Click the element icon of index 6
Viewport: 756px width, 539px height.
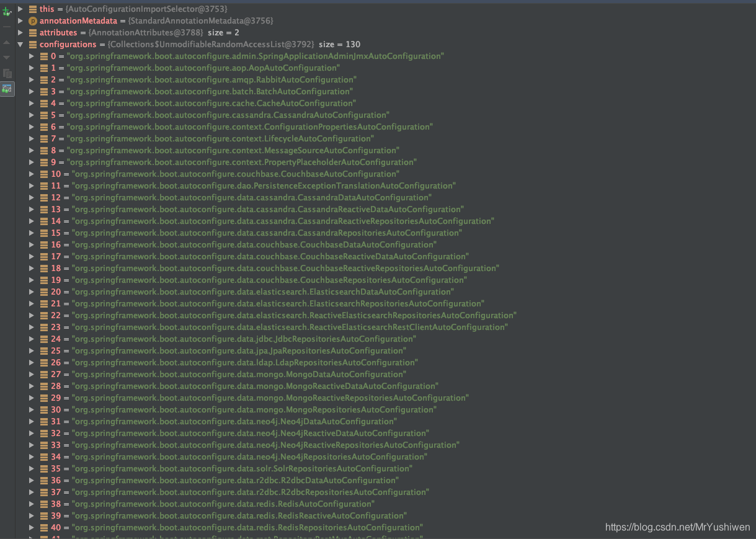[44, 127]
